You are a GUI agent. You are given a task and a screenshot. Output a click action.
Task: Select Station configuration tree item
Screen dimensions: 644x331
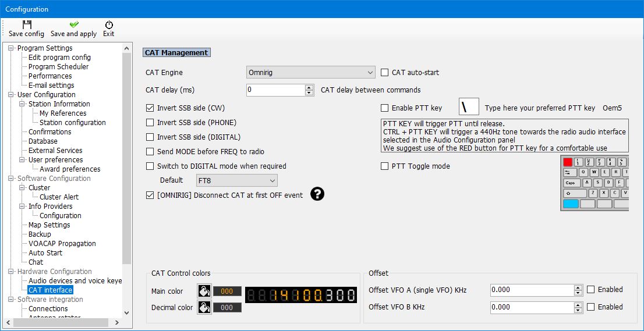(72, 123)
